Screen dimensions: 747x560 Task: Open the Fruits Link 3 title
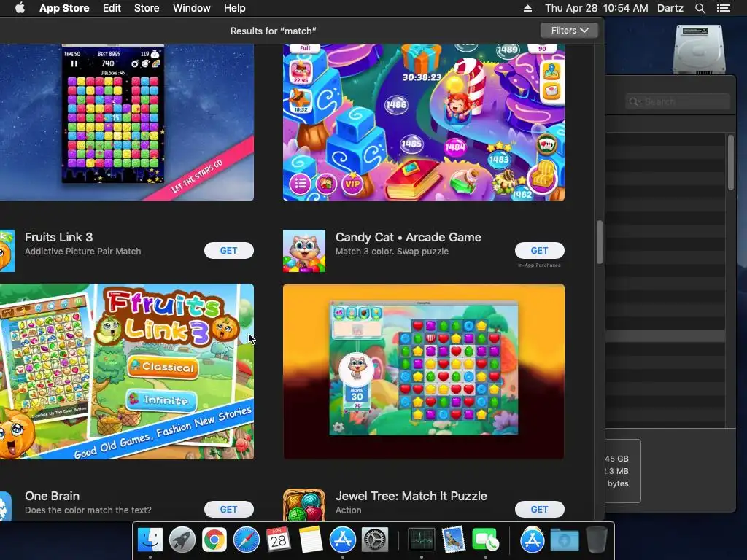tap(58, 237)
